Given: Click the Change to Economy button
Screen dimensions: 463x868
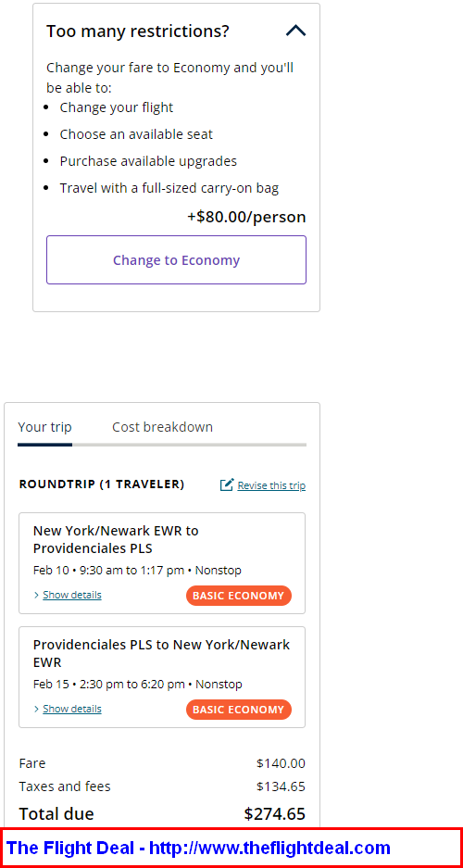Looking at the screenshot, I should click(x=176, y=260).
